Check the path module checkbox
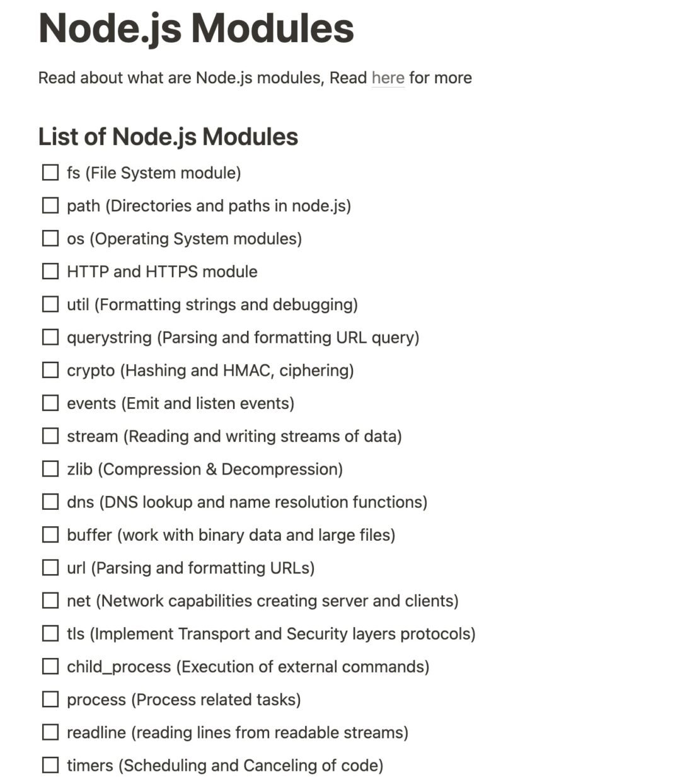This screenshot has height=784, width=673. tap(50, 205)
